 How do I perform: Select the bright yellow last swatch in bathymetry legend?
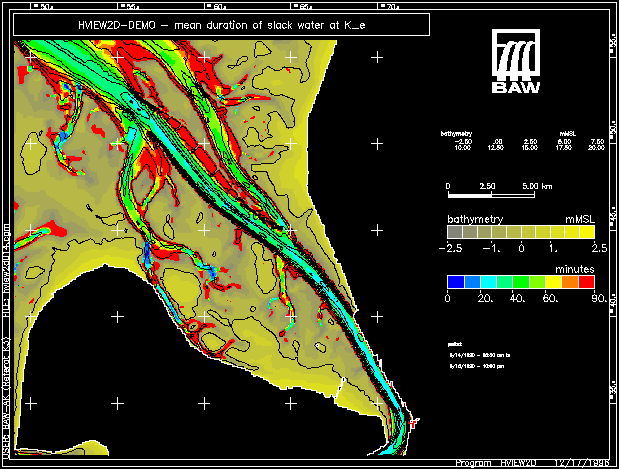587,232
